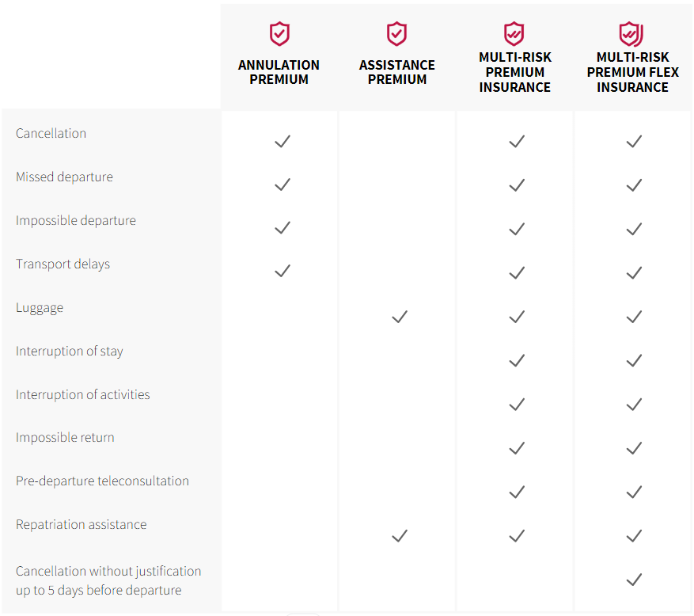Click the Annulation Premium shield icon

279,34
